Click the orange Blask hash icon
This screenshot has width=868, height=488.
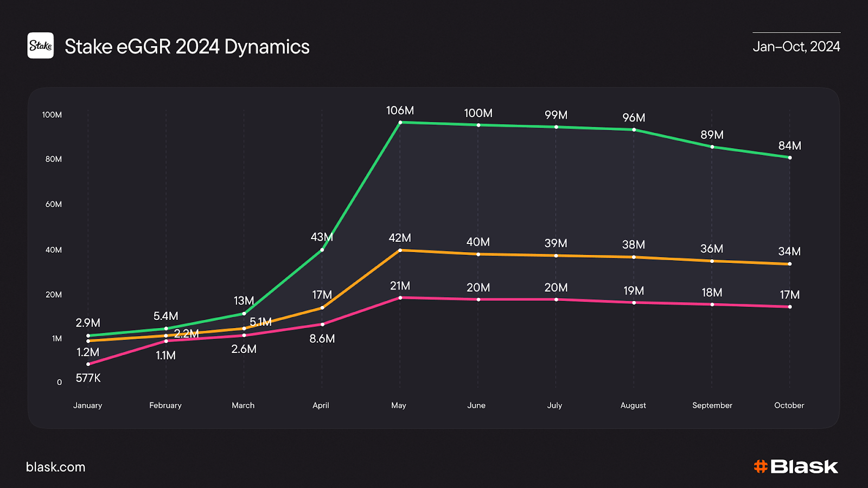tap(761, 466)
